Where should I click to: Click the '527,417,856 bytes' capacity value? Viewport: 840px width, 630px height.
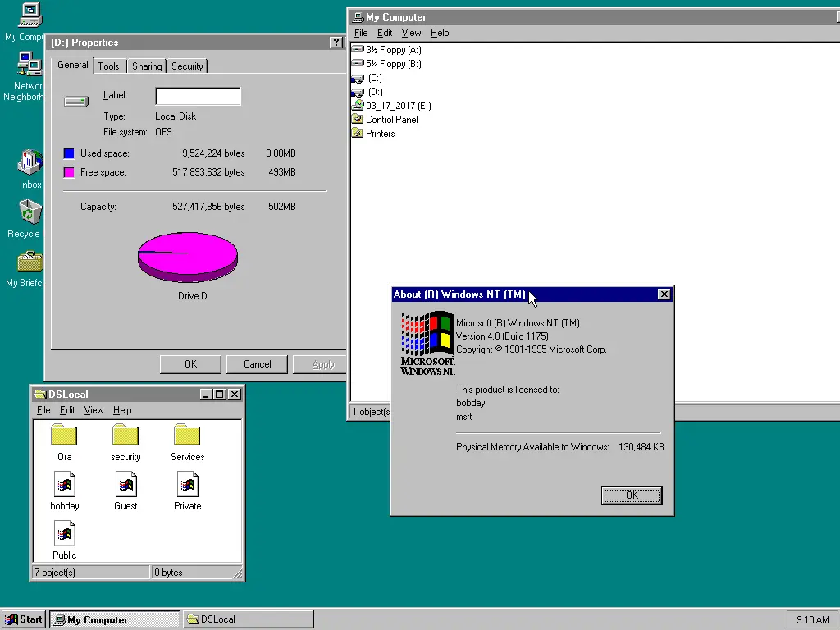[x=208, y=206]
